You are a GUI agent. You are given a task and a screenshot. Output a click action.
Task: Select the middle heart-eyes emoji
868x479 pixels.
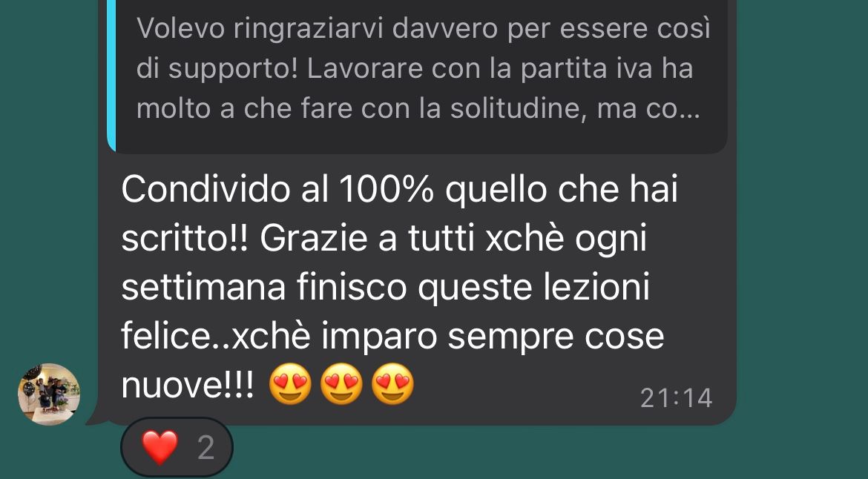[x=341, y=384]
